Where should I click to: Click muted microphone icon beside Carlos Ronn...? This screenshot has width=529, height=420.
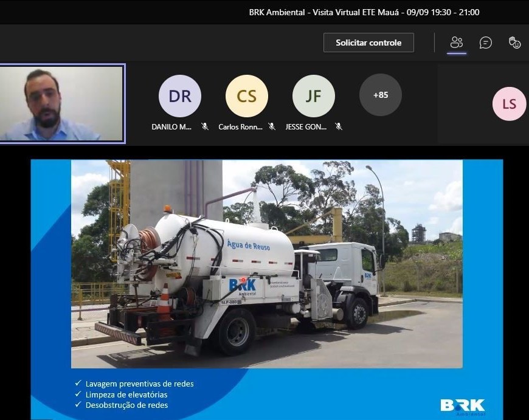(x=272, y=127)
